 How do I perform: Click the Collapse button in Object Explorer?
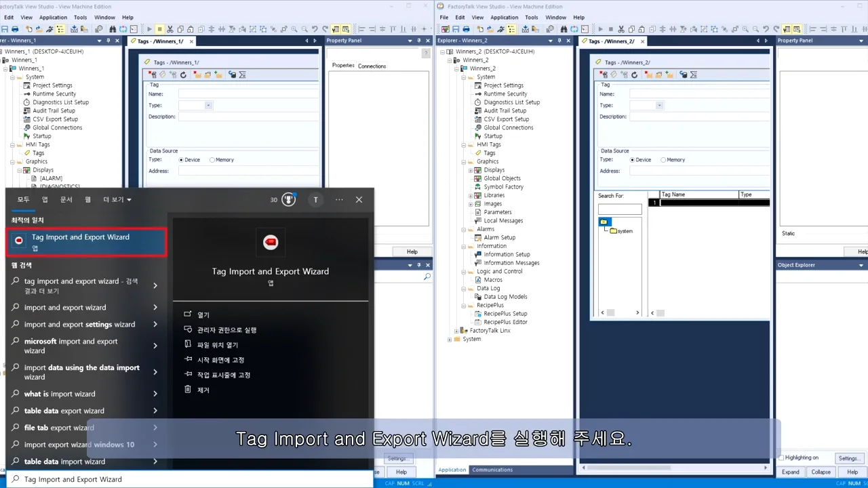click(x=821, y=472)
